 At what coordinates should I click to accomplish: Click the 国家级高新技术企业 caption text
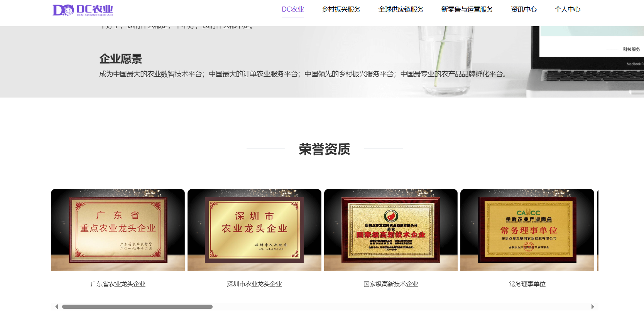[390, 284]
